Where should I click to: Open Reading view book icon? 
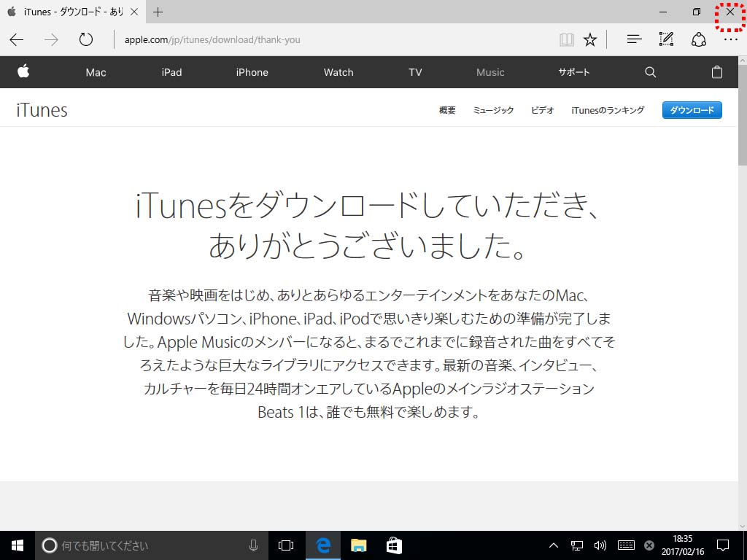coord(567,39)
